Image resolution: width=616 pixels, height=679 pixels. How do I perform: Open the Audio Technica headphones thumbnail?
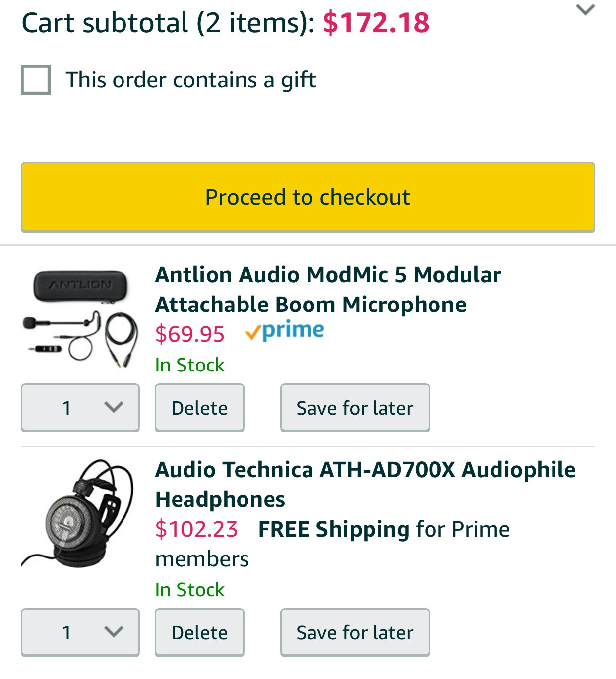click(x=78, y=513)
